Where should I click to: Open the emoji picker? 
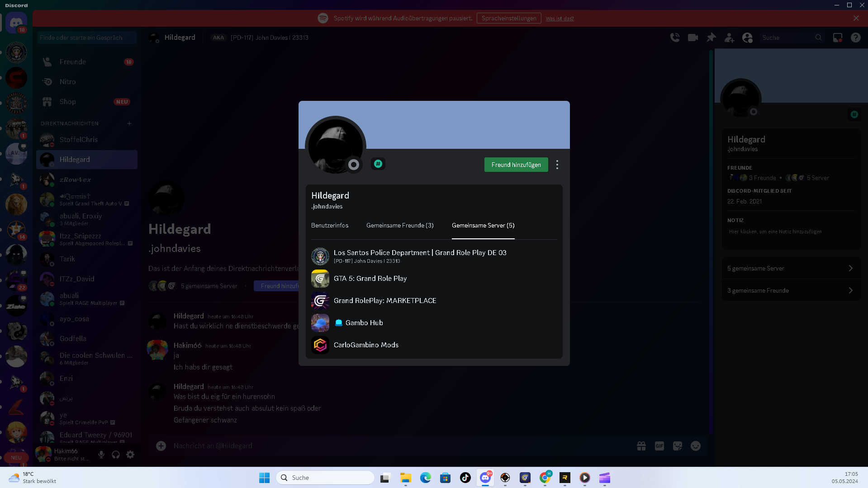point(696,446)
